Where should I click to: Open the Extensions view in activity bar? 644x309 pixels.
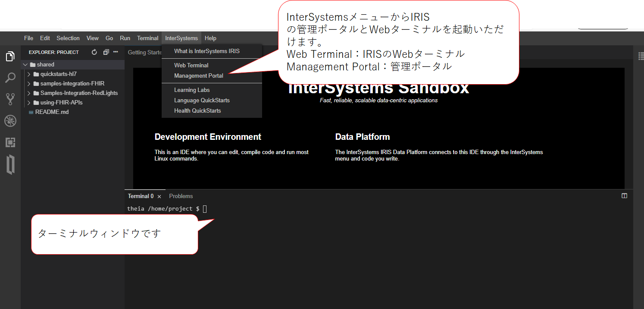(x=10, y=142)
